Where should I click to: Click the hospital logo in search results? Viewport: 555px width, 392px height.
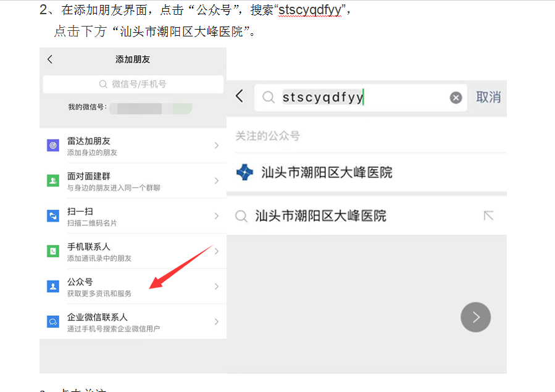tap(244, 172)
